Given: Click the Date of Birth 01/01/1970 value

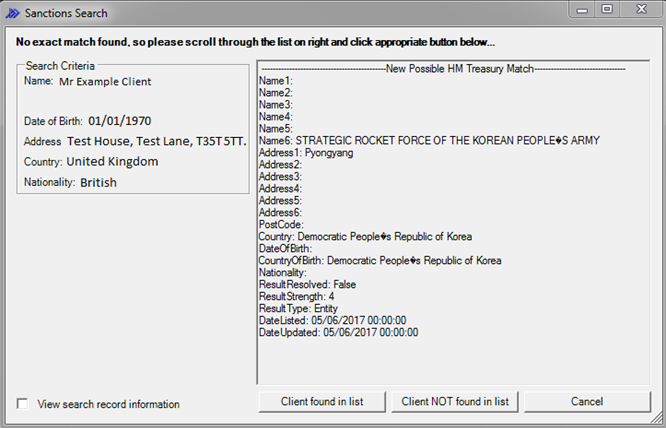Looking at the screenshot, I should point(120,121).
